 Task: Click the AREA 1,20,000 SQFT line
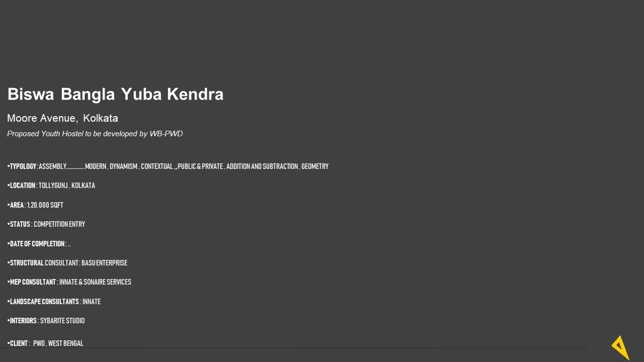35,205
